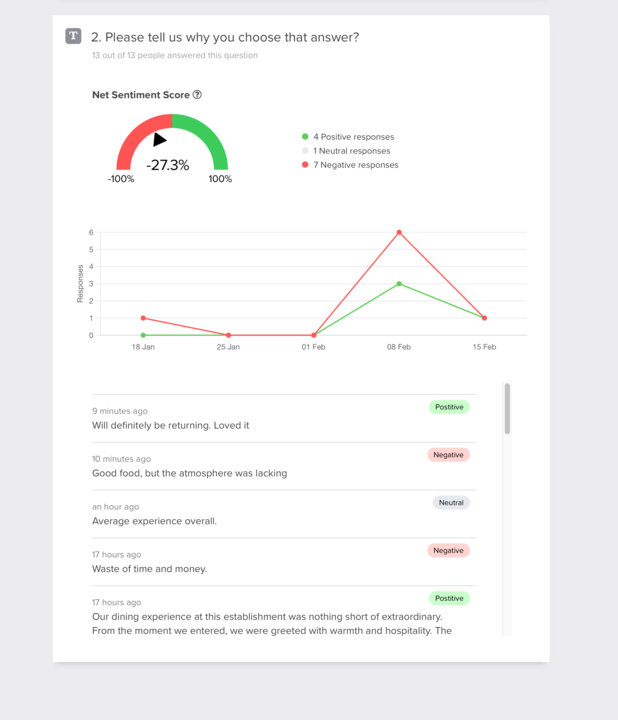Image resolution: width=618 pixels, height=720 pixels.
Task: Click the Negative tag on 'Good food' response
Action: [448, 455]
